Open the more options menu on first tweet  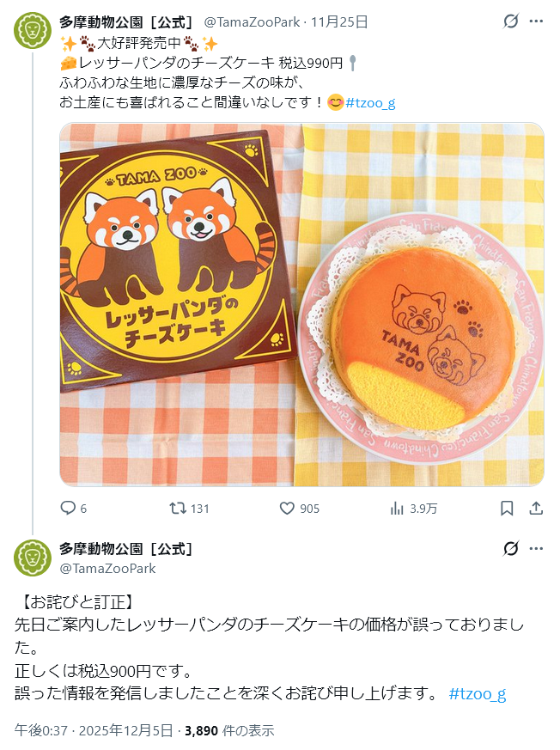tap(536, 21)
